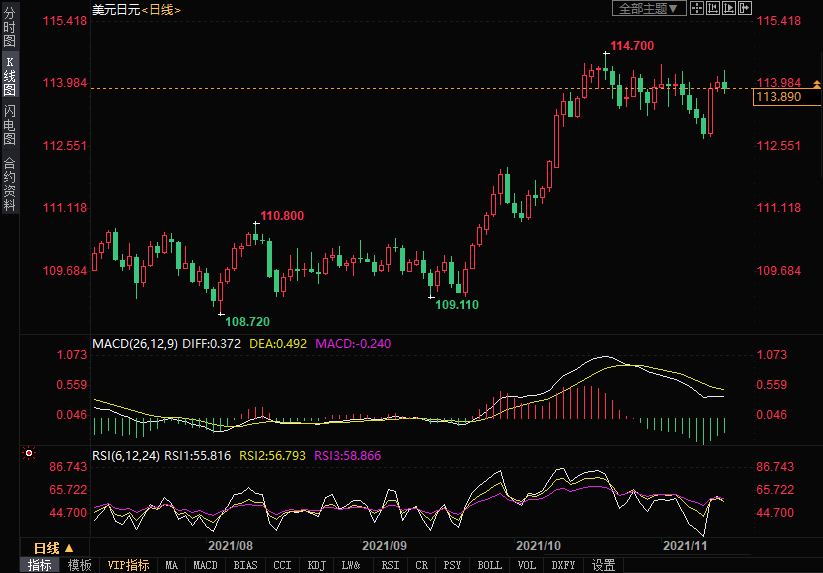This screenshot has height=573, width=823.
Task: Select the 指标 tab at bottom left
Action: pos(40,565)
